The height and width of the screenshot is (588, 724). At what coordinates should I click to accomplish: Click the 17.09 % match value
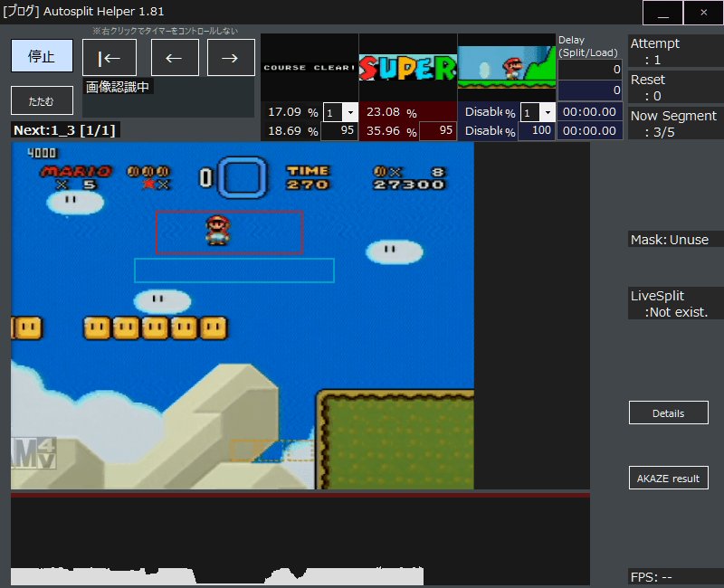click(292, 112)
